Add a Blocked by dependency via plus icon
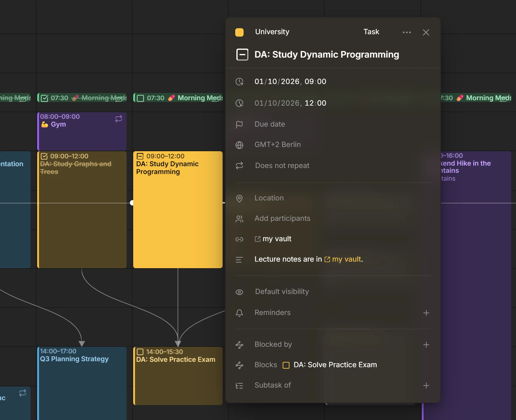516x420 pixels. pyautogui.click(x=426, y=345)
